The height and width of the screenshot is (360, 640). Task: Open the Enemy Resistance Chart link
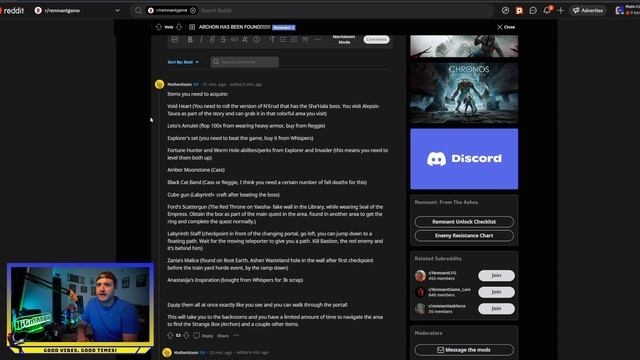pyautogui.click(x=464, y=236)
